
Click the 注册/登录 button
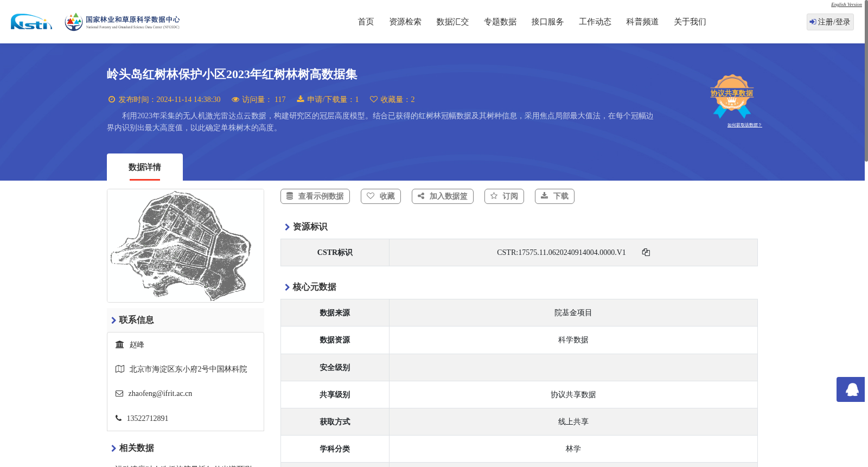point(830,22)
